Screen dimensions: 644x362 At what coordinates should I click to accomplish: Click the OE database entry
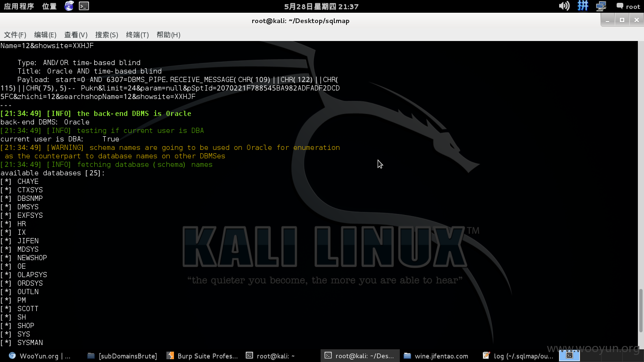pyautogui.click(x=13, y=266)
